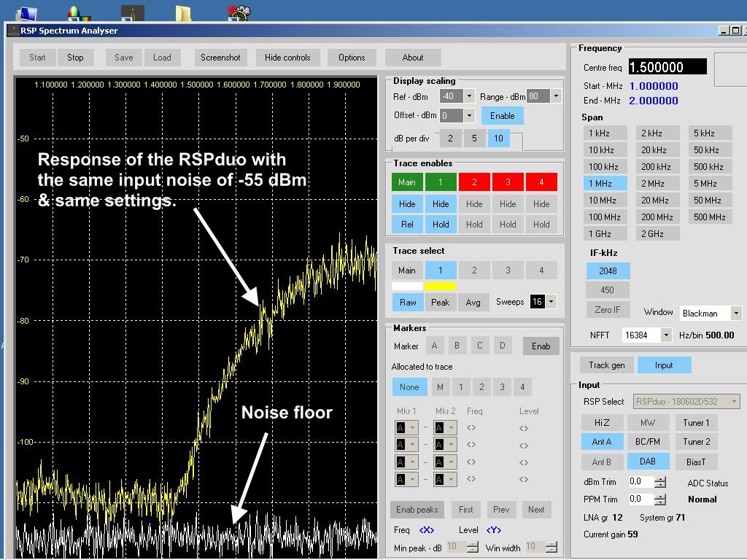Set dB per div to 2
Viewport: 747px width, 560px height.
click(x=450, y=139)
